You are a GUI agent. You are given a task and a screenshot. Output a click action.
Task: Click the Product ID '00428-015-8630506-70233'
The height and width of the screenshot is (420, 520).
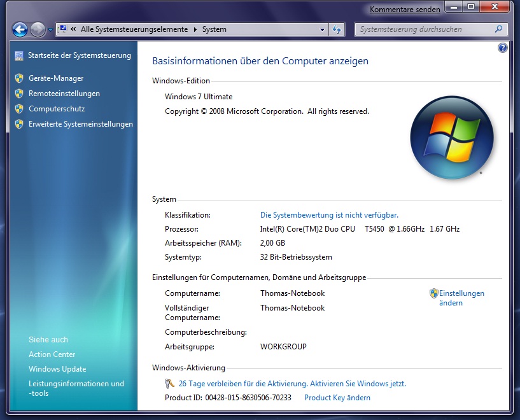click(x=248, y=398)
